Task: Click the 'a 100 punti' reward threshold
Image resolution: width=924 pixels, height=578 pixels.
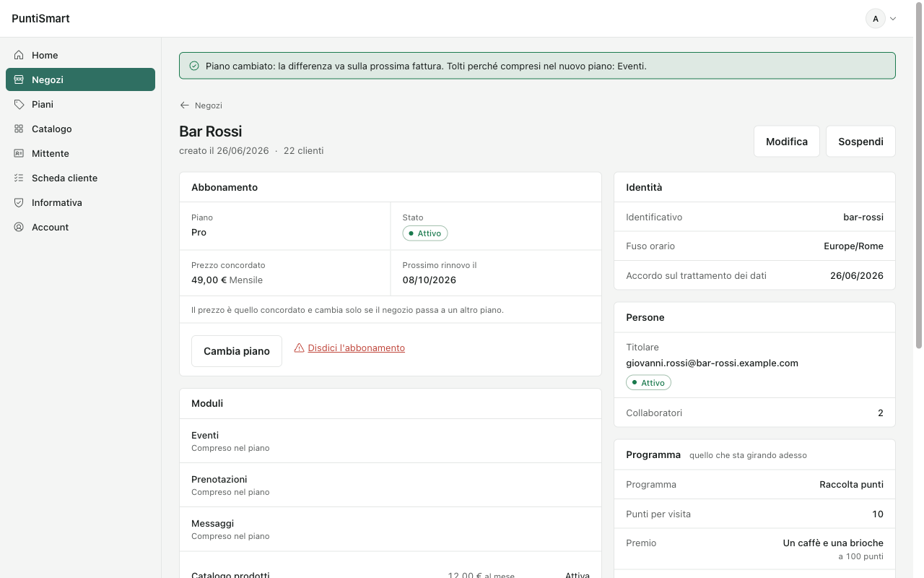Action: (860, 557)
